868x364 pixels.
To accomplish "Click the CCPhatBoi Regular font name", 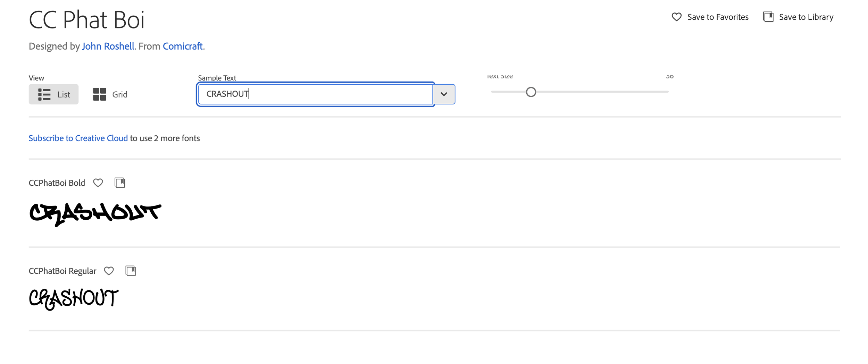I will point(62,271).
